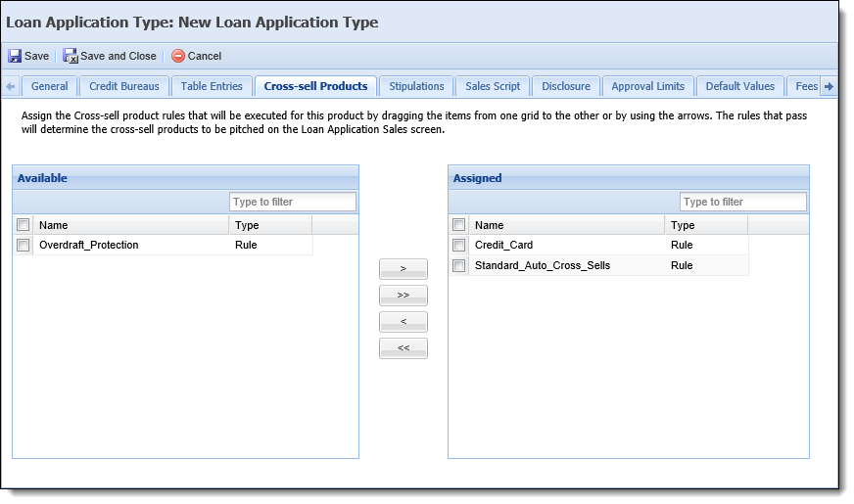Check the Credit_Card row checkbox
The height and width of the screenshot is (504, 854).
458,245
